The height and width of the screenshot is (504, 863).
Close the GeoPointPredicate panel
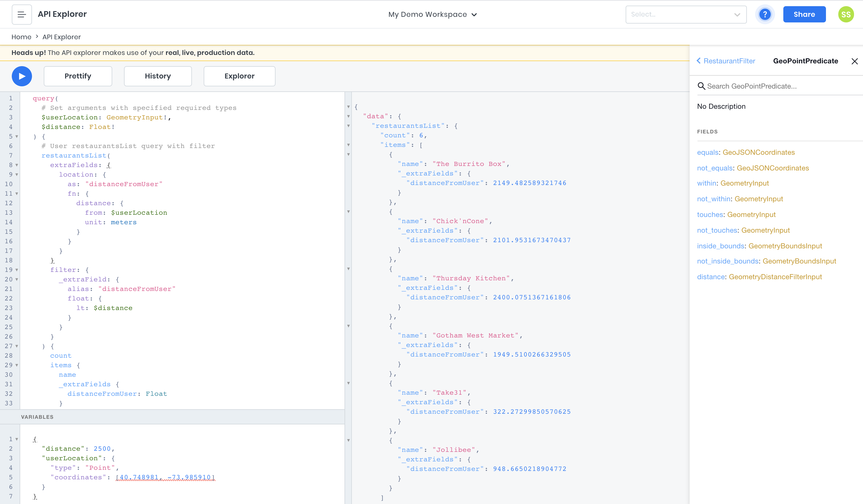[x=855, y=61]
